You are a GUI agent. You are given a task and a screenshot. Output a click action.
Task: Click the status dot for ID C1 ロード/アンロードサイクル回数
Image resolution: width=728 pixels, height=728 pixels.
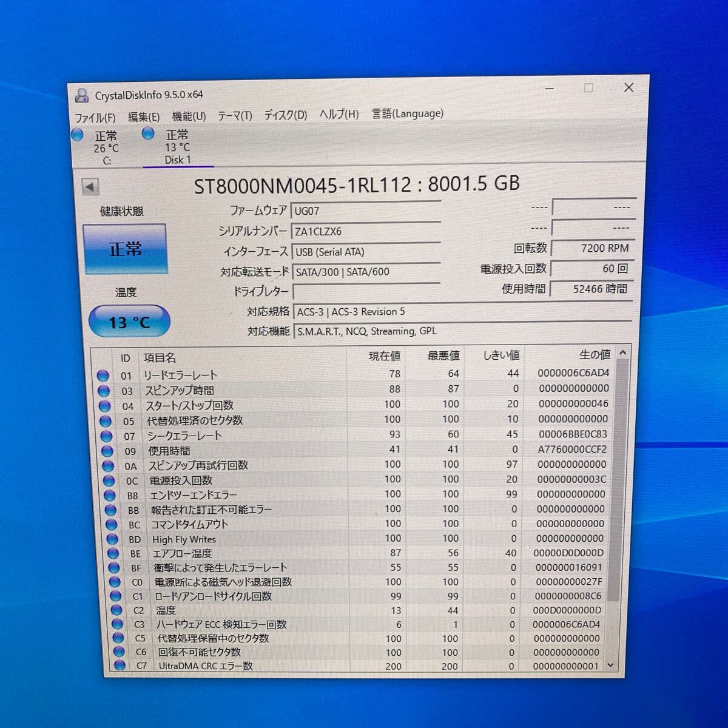[x=115, y=597]
